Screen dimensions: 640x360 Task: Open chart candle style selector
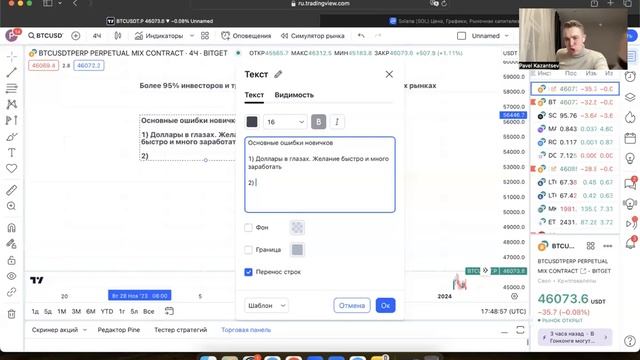[x=118, y=36]
